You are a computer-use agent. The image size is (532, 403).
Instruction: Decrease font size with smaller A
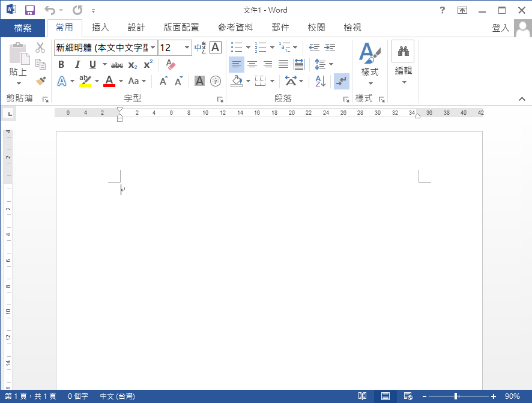pos(178,81)
